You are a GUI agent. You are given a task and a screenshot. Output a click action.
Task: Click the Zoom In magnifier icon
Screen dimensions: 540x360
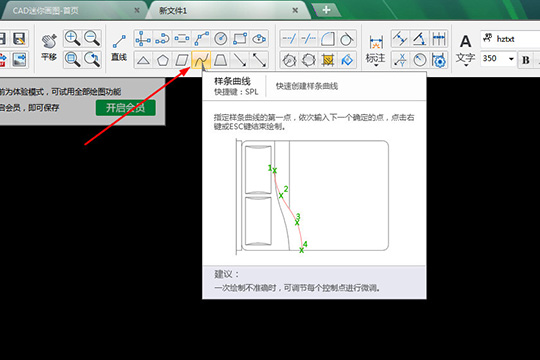coord(73,38)
